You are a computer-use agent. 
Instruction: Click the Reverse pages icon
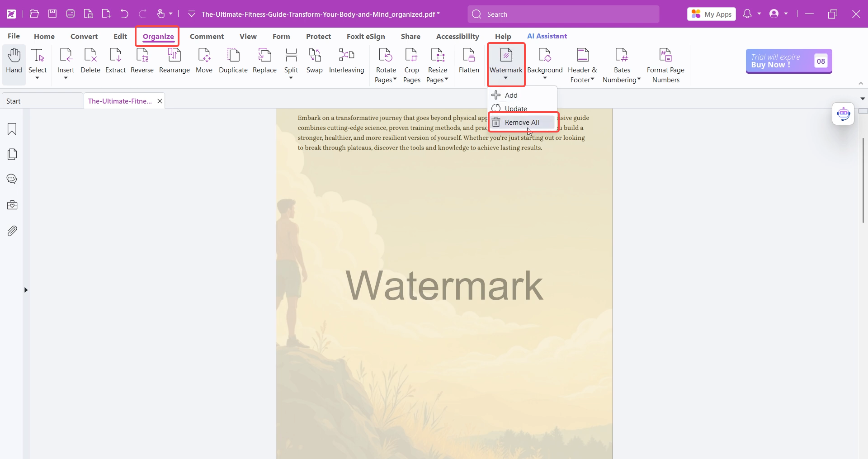tap(142, 56)
